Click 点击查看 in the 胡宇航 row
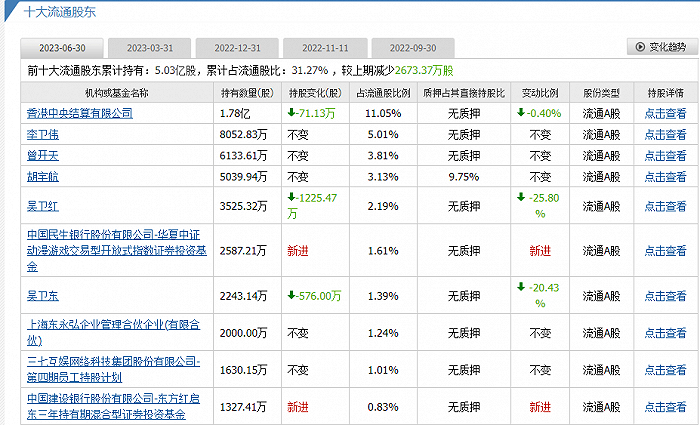 pos(665,177)
